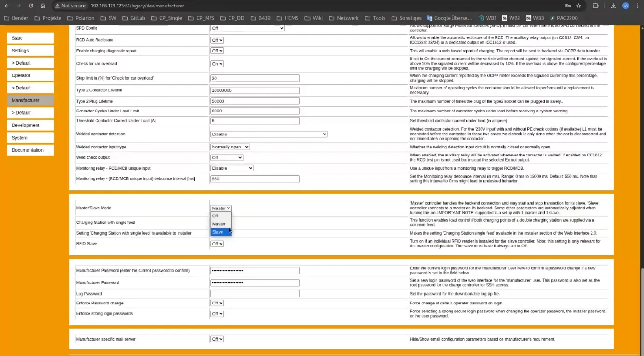This screenshot has height=356, width=644.
Task: Open the PAC2200 bookmark
Action: pos(563,18)
